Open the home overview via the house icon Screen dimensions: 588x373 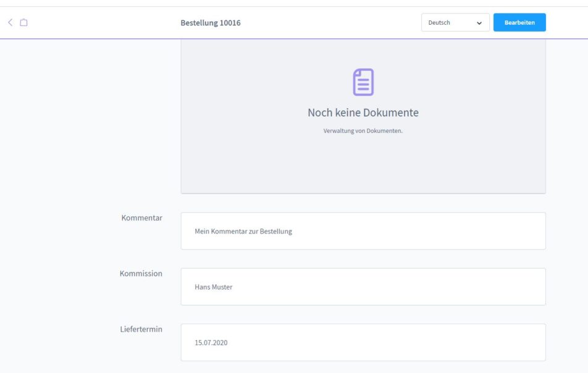tap(22, 22)
